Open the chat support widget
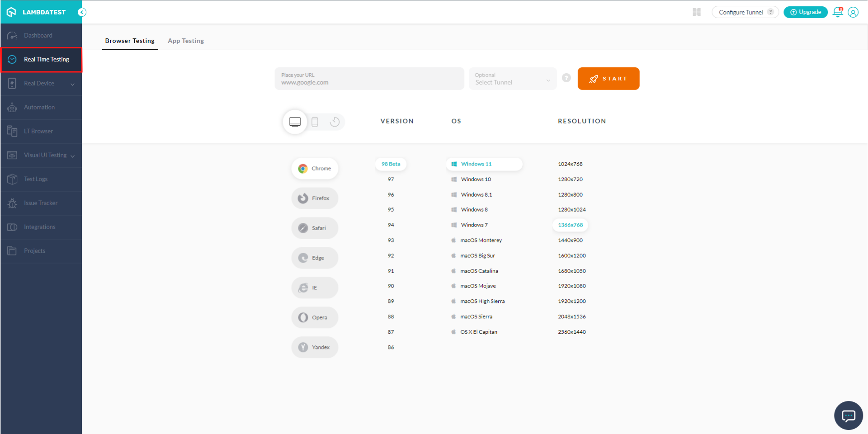This screenshot has height=434, width=868. [848, 415]
